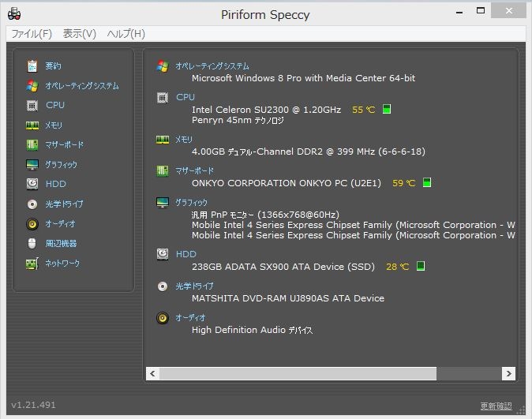Click the 光学ドライブ disc icon in sidebar

tap(32, 204)
